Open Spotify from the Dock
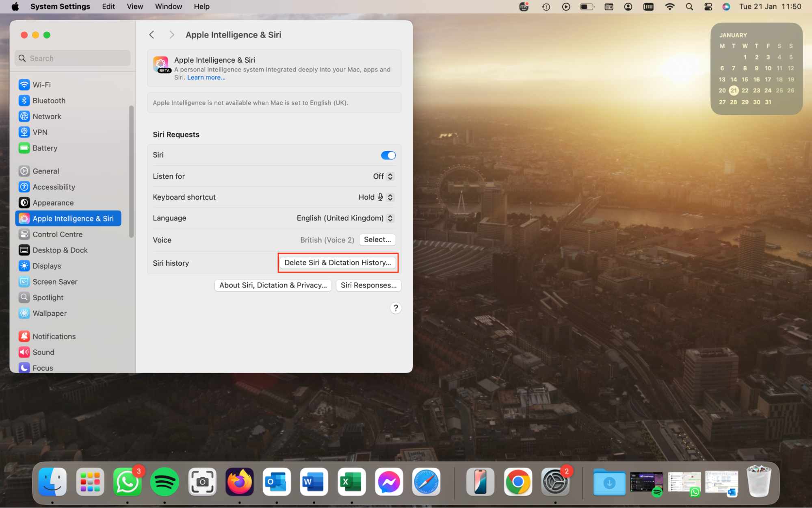Viewport: 812px width, 508px height. [165, 482]
